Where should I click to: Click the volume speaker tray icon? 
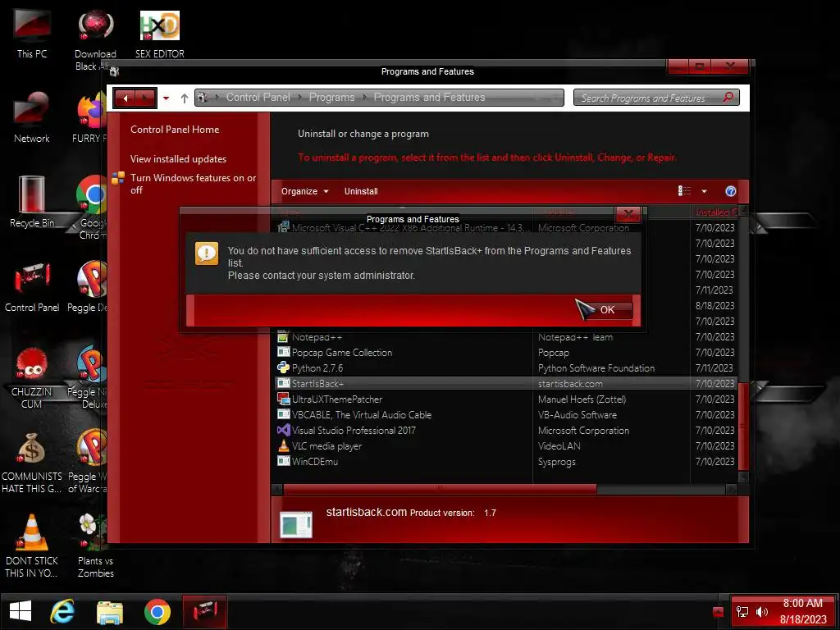point(761,611)
